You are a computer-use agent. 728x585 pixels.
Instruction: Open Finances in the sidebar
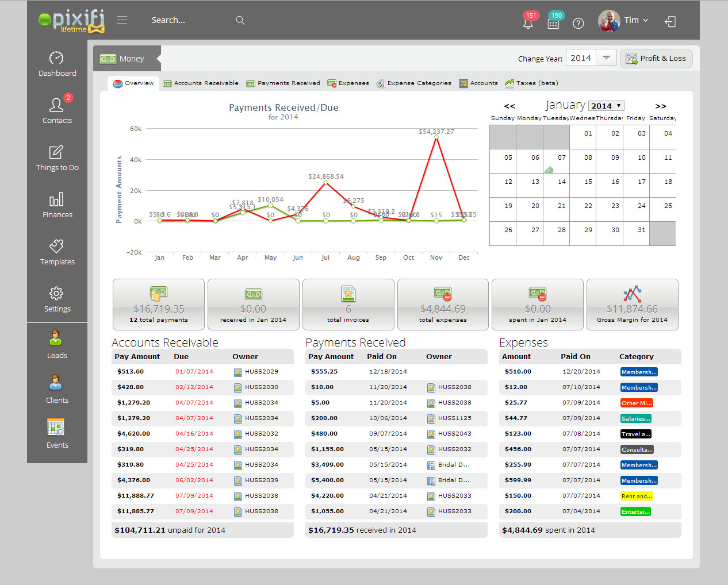pyautogui.click(x=57, y=205)
